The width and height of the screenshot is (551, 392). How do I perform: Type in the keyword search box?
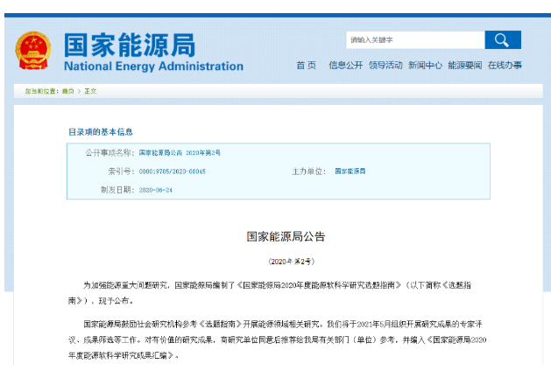coord(413,40)
